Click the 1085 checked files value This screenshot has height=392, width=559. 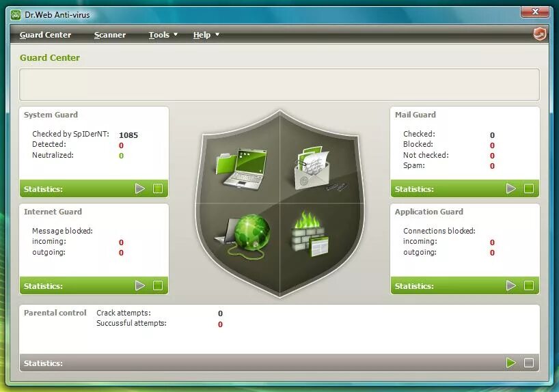(x=128, y=135)
